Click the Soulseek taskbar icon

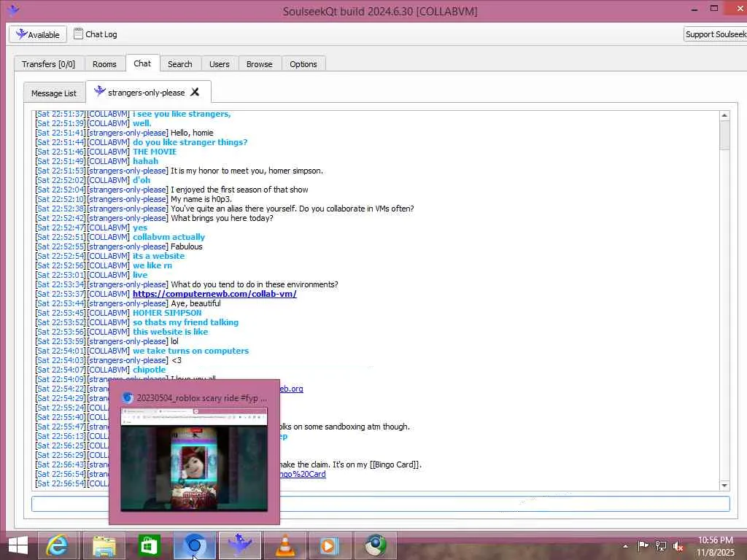pos(239,545)
